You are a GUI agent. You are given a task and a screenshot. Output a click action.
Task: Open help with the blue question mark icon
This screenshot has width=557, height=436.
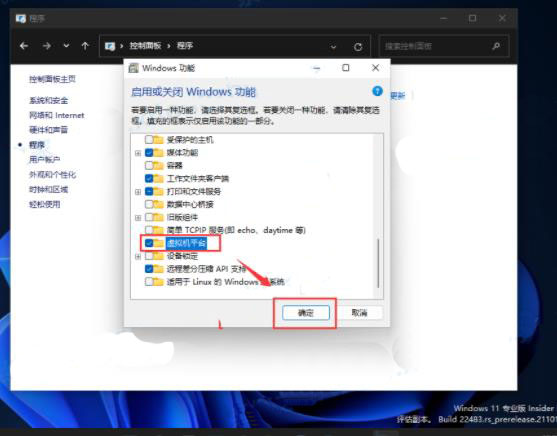(x=377, y=91)
